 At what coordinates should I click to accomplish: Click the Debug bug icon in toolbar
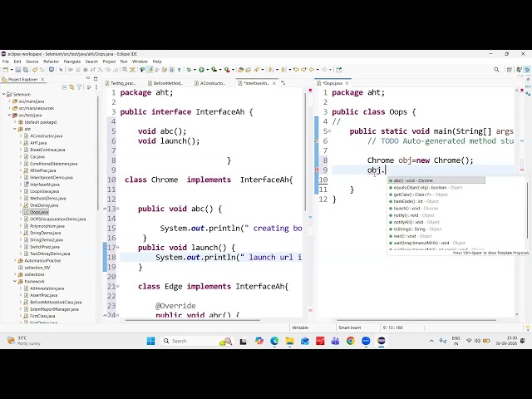click(189, 70)
